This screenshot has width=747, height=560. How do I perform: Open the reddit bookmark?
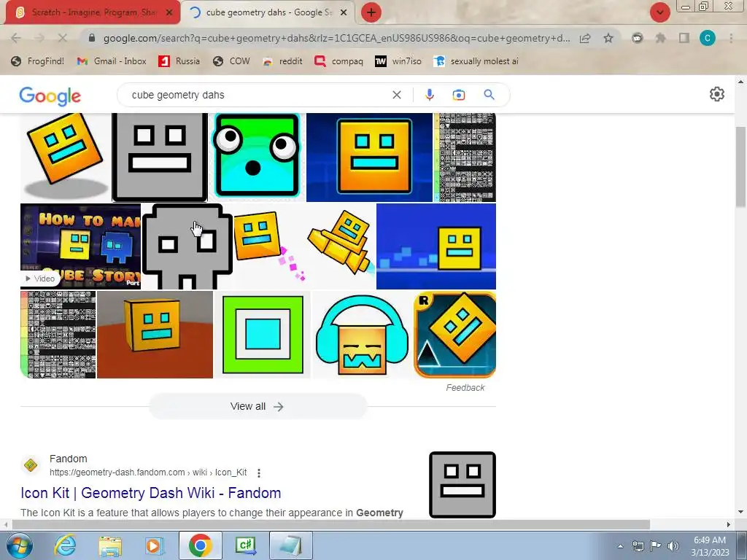tap(282, 61)
